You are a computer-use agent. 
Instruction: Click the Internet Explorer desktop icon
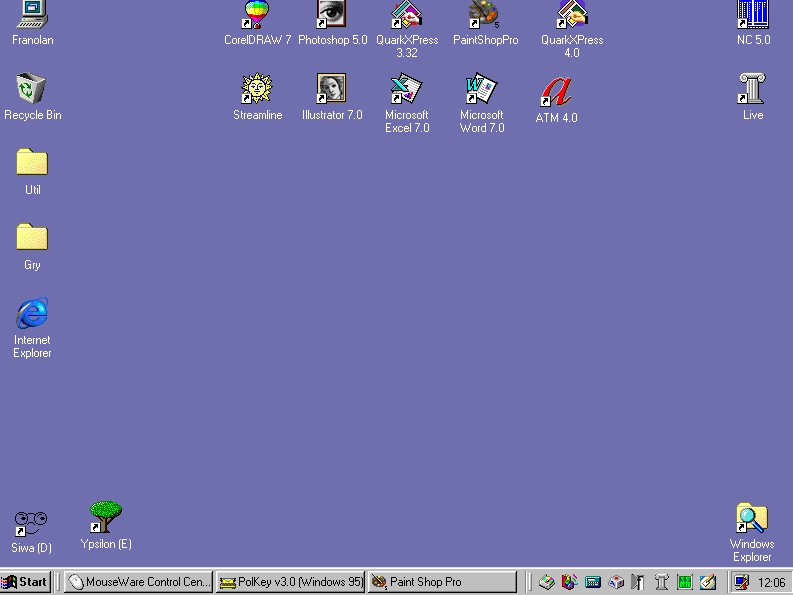(32, 314)
